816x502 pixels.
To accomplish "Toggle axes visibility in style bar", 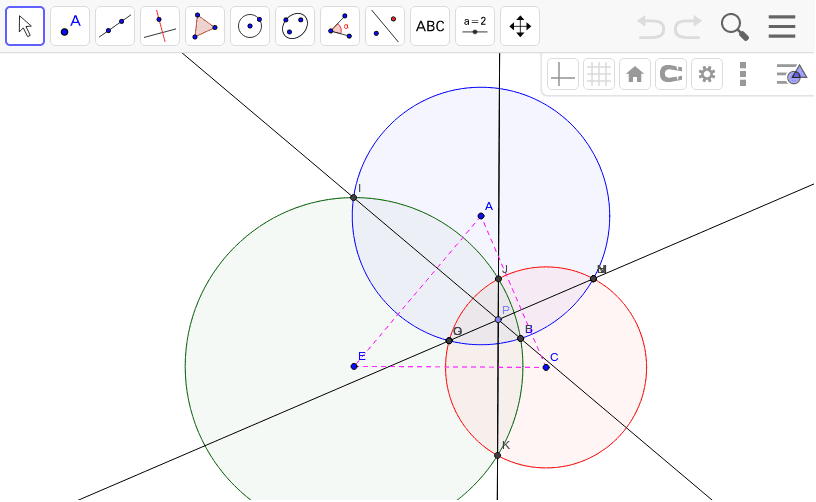I will (563, 74).
